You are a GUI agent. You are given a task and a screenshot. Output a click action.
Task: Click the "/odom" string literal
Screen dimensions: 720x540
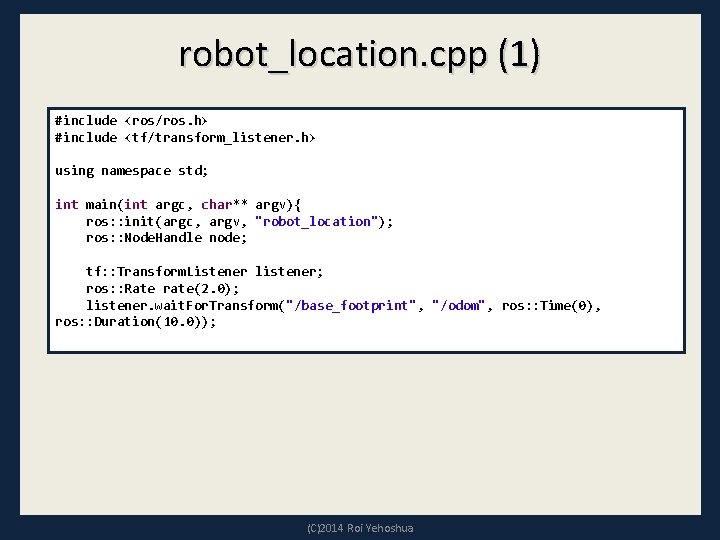pos(458,305)
